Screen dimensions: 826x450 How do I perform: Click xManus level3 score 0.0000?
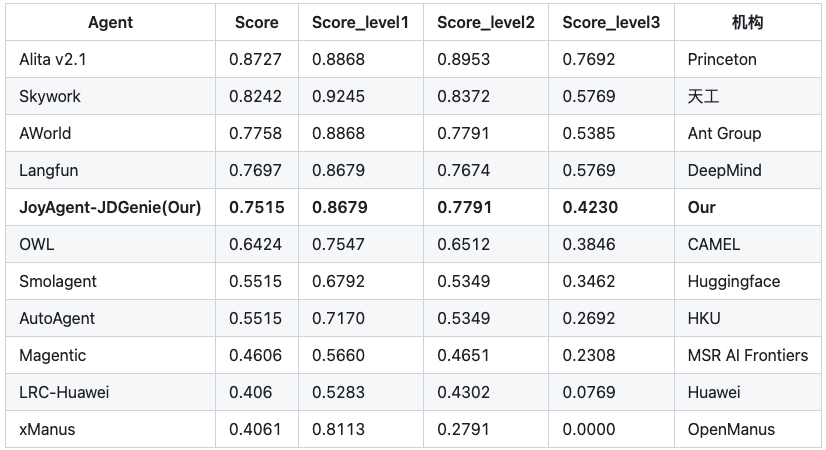588,429
